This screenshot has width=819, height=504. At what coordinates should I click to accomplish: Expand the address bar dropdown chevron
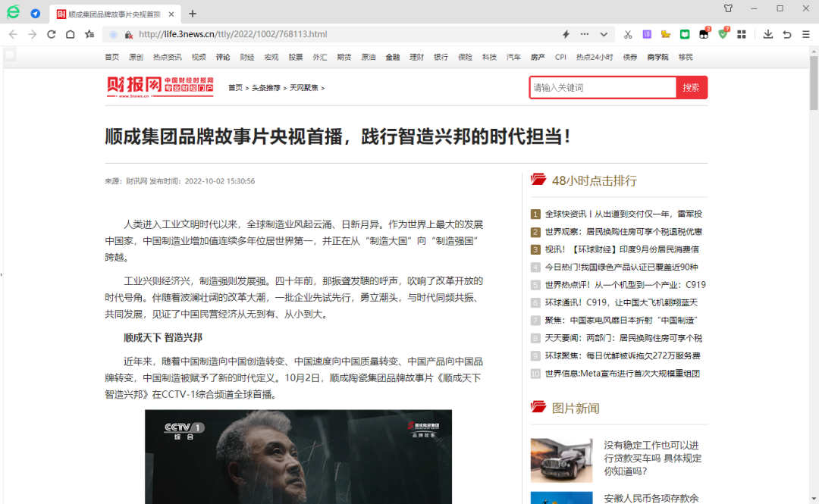click(604, 34)
